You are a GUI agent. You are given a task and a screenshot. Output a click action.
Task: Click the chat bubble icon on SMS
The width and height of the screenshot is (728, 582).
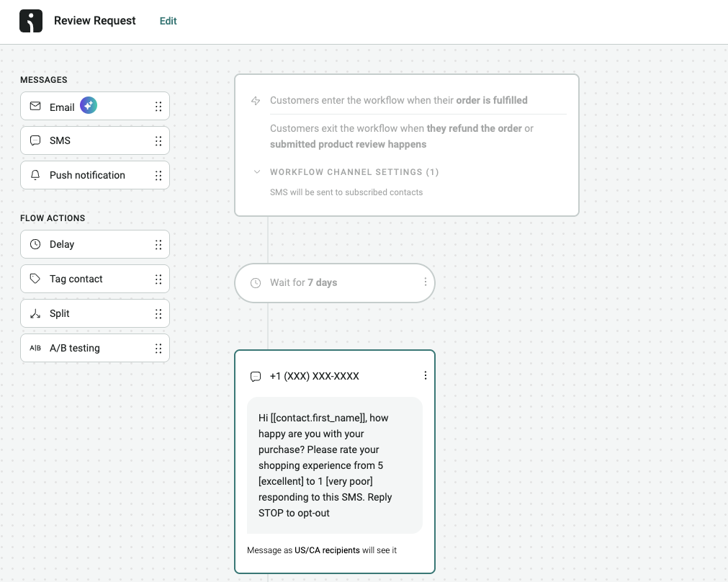[x=35, y=140]
